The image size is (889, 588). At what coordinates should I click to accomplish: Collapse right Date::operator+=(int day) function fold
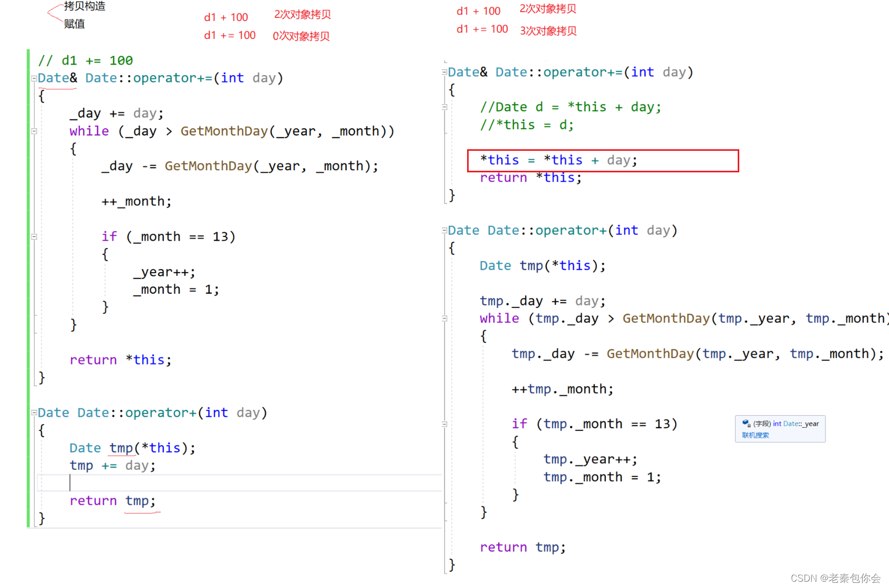444,72
